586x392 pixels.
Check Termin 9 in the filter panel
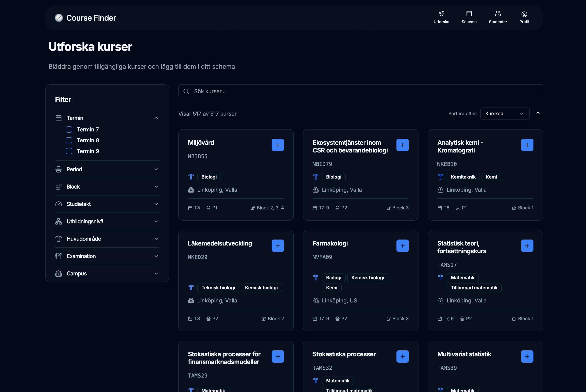click(69, 151)
